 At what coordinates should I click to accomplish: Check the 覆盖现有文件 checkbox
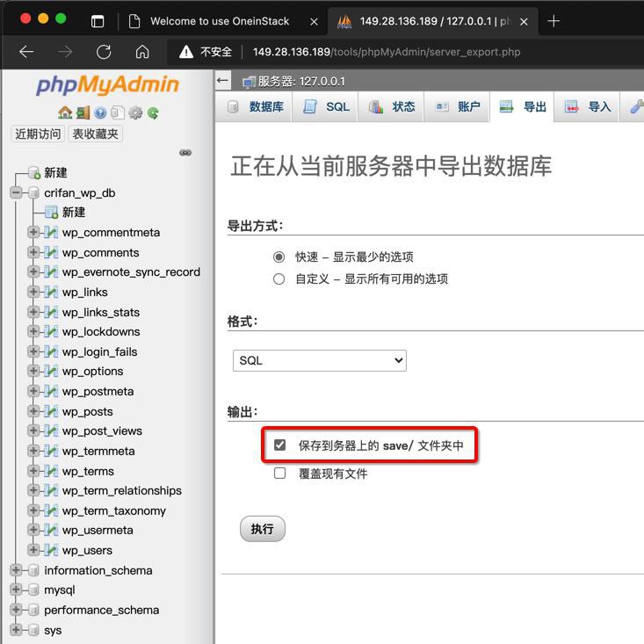pyautogui.click(x=279, y=474)
